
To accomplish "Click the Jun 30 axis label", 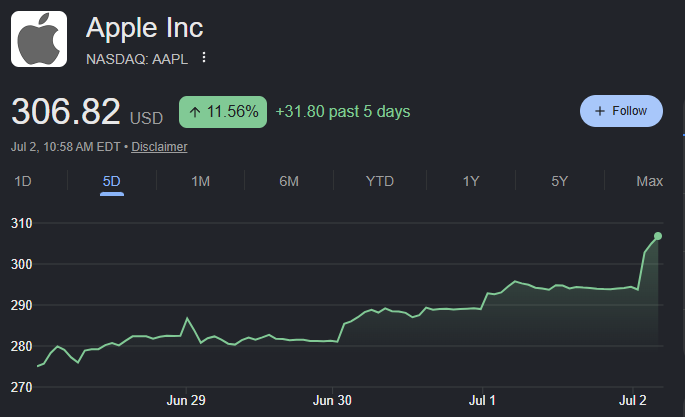I will 332,400.
